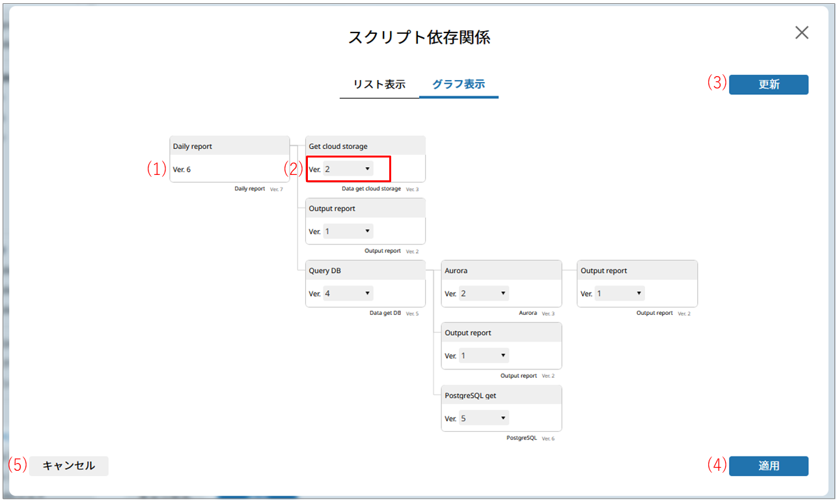
Task: Open the Aurora node version dropdown
Action: (484, 293)
